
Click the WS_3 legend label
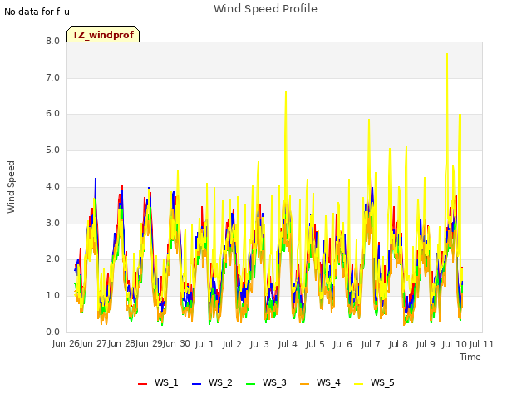[274, 382]
